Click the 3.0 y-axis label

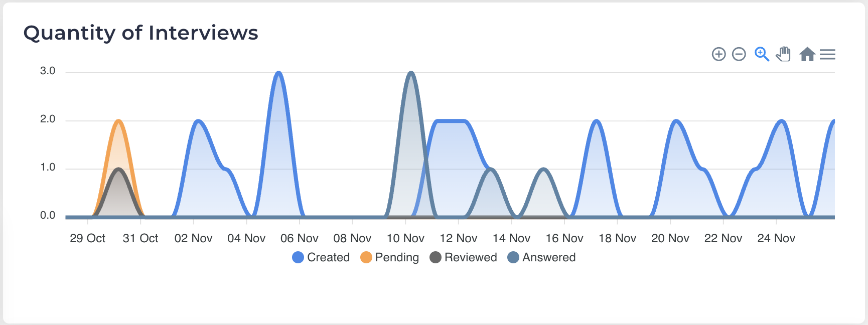coord(48,71)
